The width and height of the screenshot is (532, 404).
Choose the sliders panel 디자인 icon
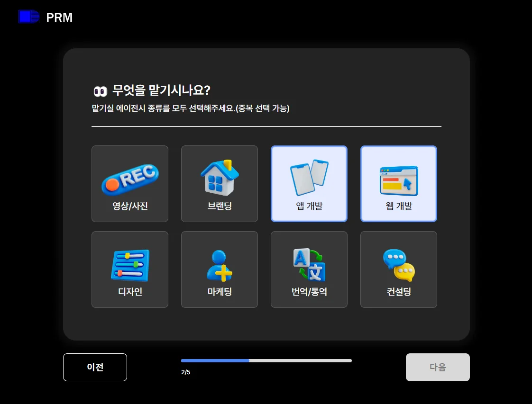click(130, 265)
